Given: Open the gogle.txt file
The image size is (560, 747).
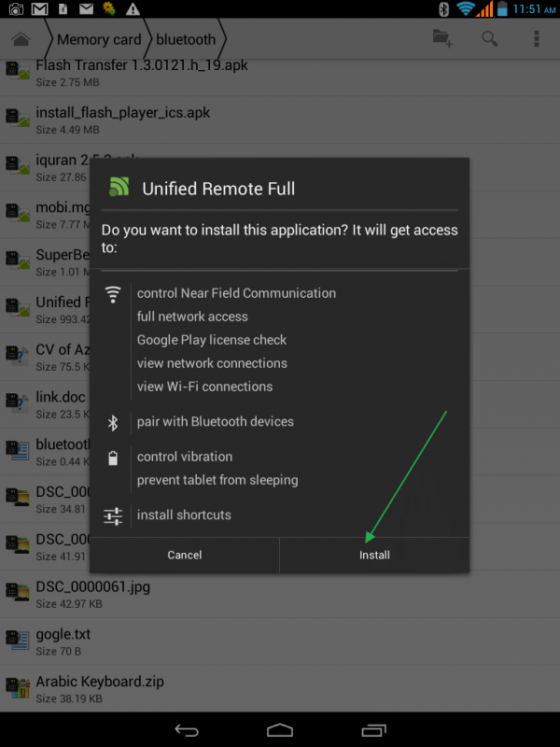Looking at the screenshot, I should click(63, 635).
